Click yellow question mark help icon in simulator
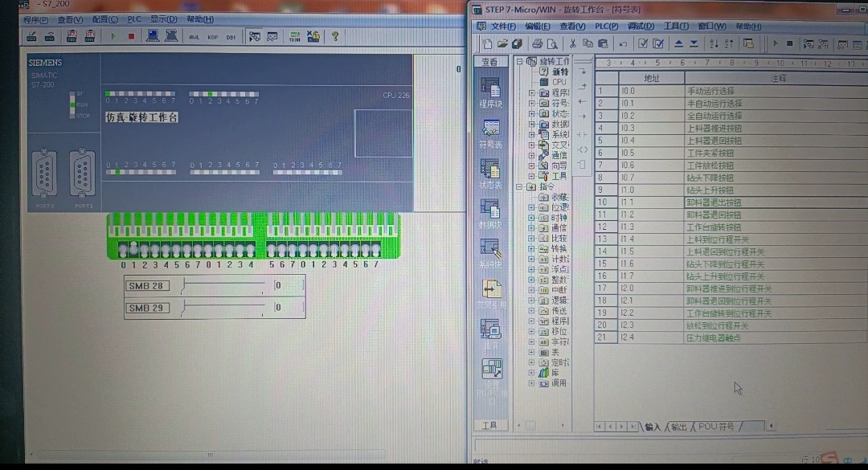This screenshot has height=470, width=868. [335, 36]
